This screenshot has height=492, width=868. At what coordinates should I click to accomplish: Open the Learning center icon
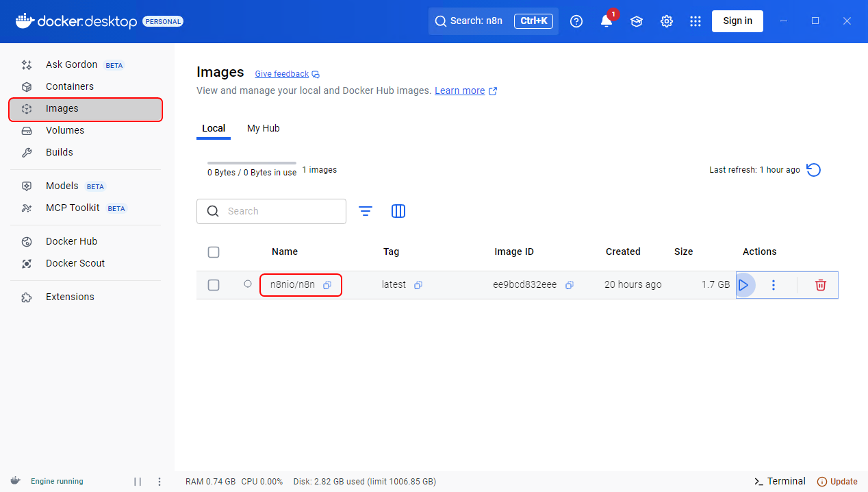[x=637, y=21]
